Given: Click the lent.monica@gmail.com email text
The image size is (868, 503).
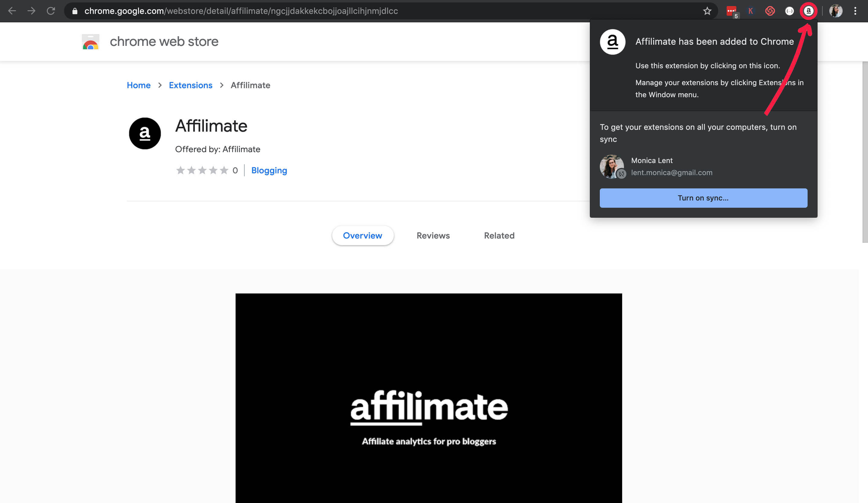Looking at the screenshot, I should tap(672, 172).
